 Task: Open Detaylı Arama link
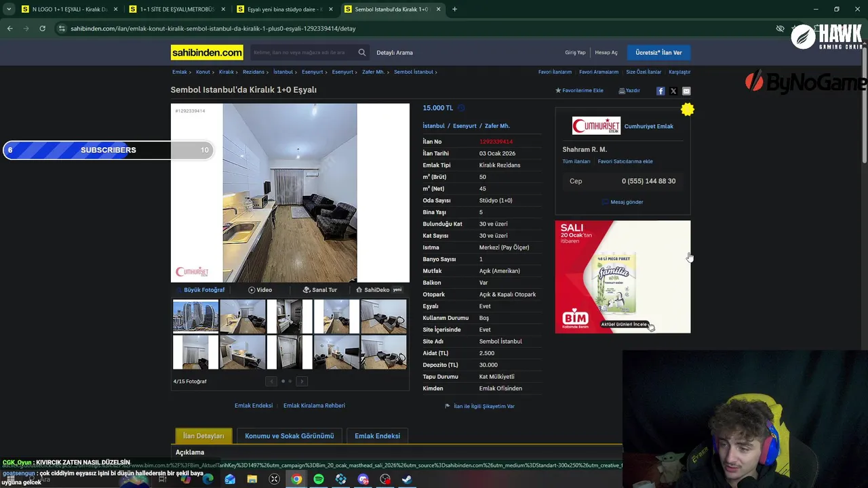pos(395,53)
